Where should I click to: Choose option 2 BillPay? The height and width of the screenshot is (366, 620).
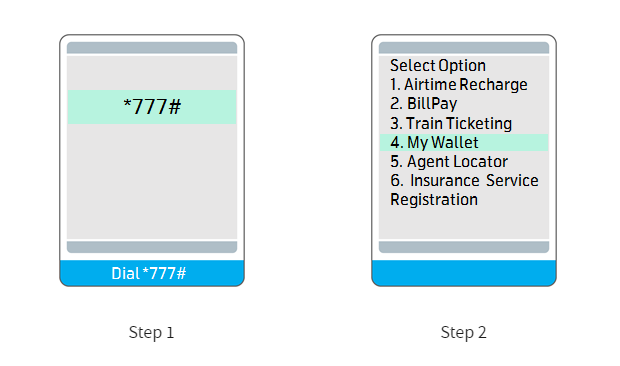point(423,104)
